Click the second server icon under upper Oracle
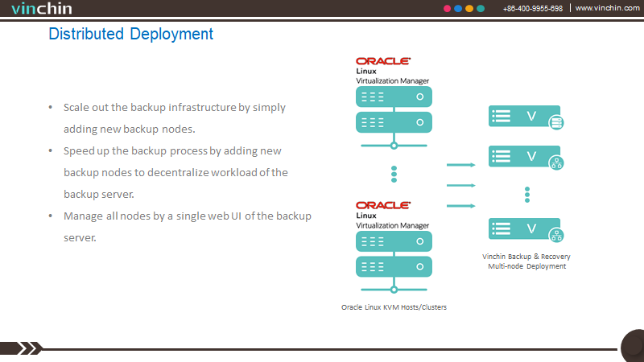 394,122
